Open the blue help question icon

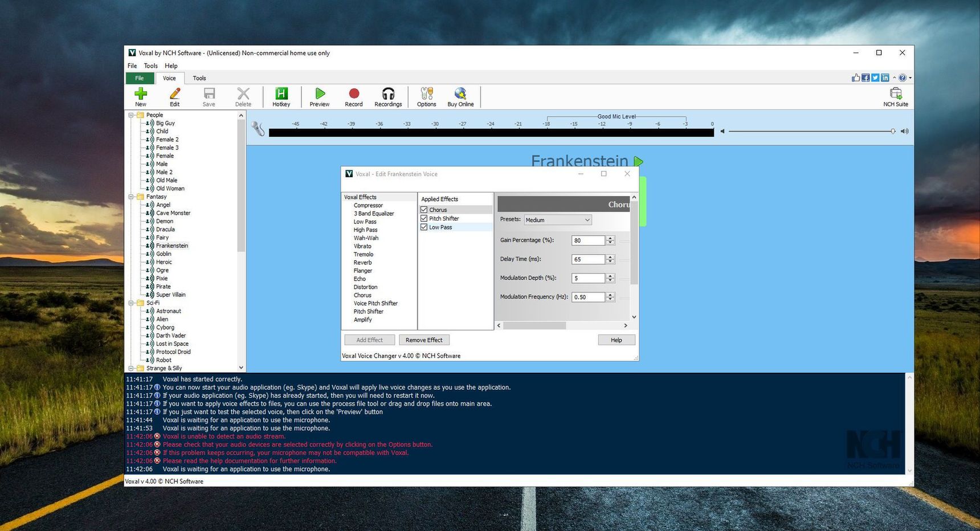[x=903, y=77]
